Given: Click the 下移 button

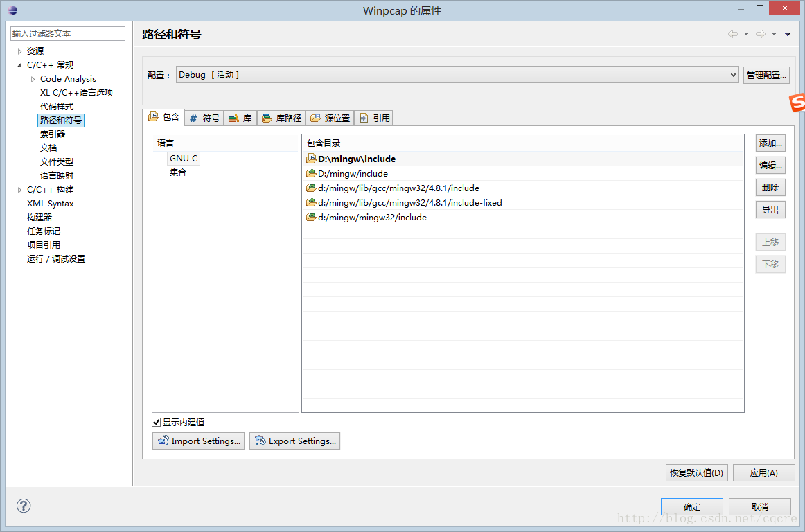Looking at the screenshot, I should tap(770, 264).
